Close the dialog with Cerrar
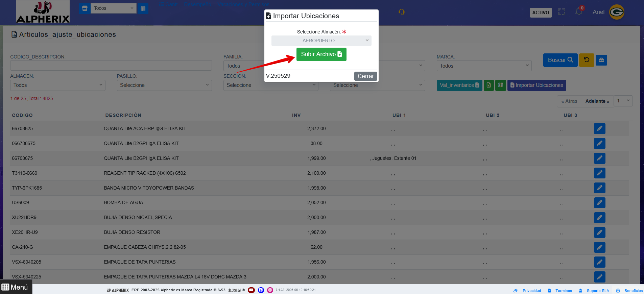This screenshot has width=644, height=294. coord(365,76)
